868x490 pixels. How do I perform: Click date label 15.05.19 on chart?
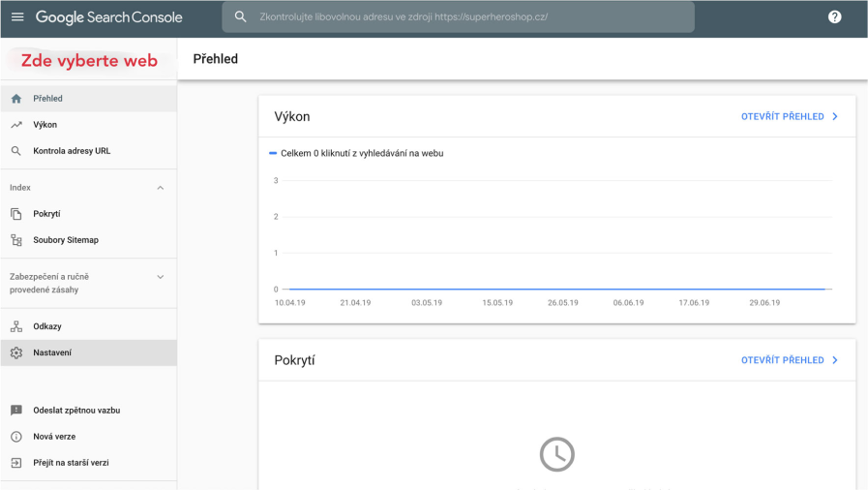coord(497,303)
